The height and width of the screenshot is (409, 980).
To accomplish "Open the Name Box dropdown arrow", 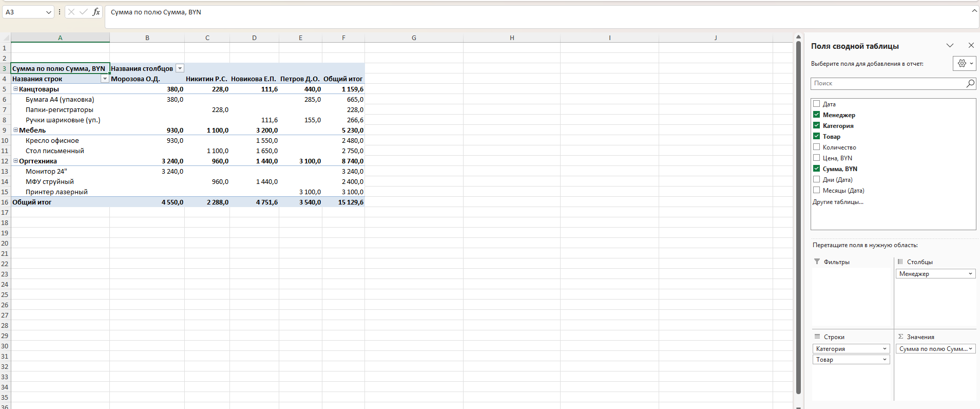I will (x=49, y=12).
